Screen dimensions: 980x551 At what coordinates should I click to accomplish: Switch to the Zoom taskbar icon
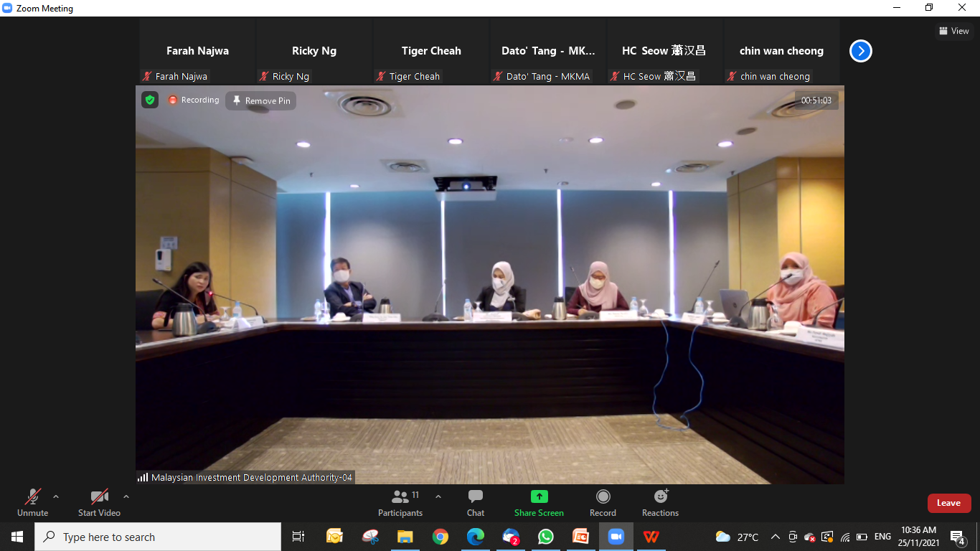[x=616, y=537]
